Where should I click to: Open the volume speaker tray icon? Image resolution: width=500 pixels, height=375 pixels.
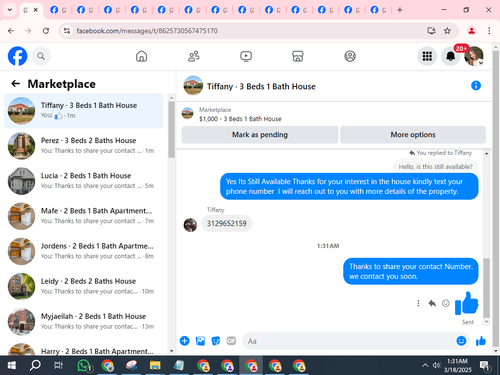click(436, 365)
